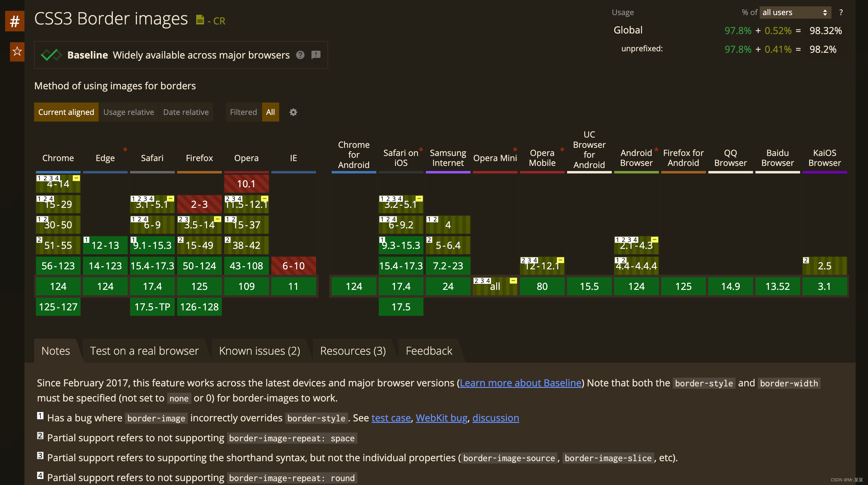The width and height of the screenshot is (868, 485).
Task: Click the Safari on iOS column header
Action: click(400, 158)
